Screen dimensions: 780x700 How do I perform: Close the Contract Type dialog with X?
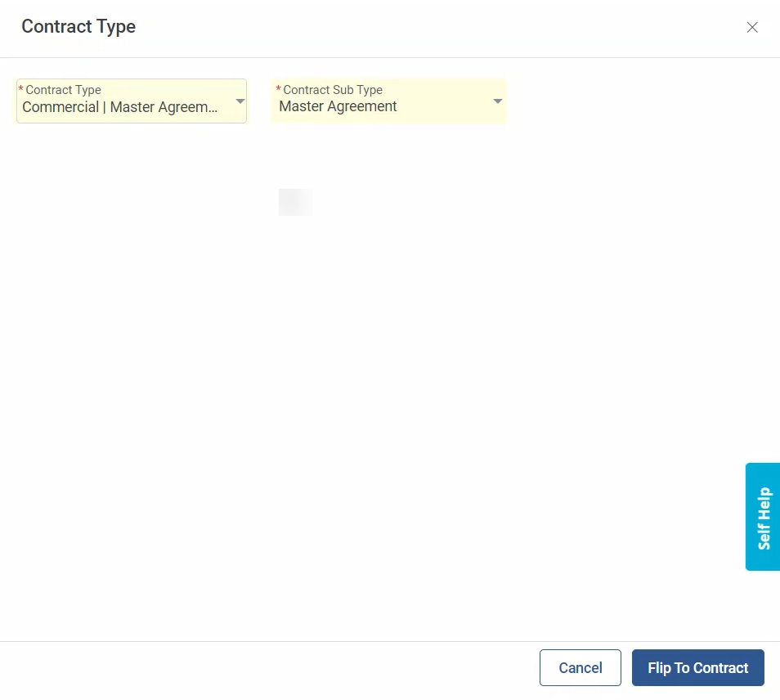[x=752, y=28]
